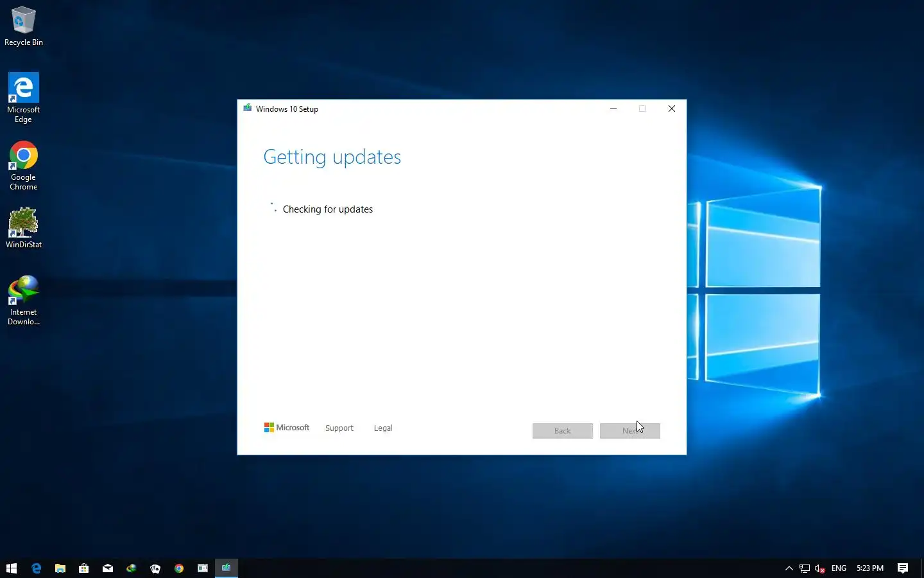Image resolution: width=924 pixels, height=578 pixels.
Task: Open the Action Center notifications icon
Action: 903,568
